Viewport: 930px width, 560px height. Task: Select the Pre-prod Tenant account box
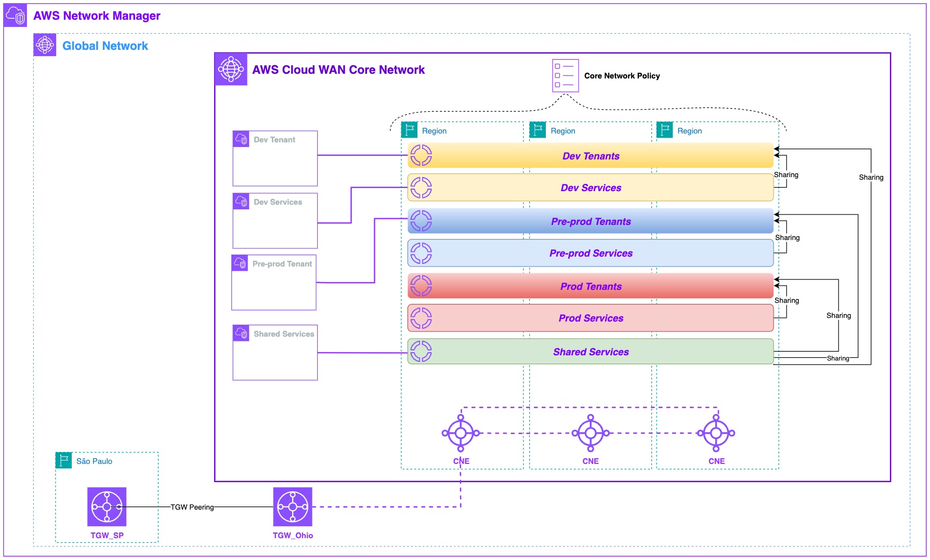(x=273, y=282)
